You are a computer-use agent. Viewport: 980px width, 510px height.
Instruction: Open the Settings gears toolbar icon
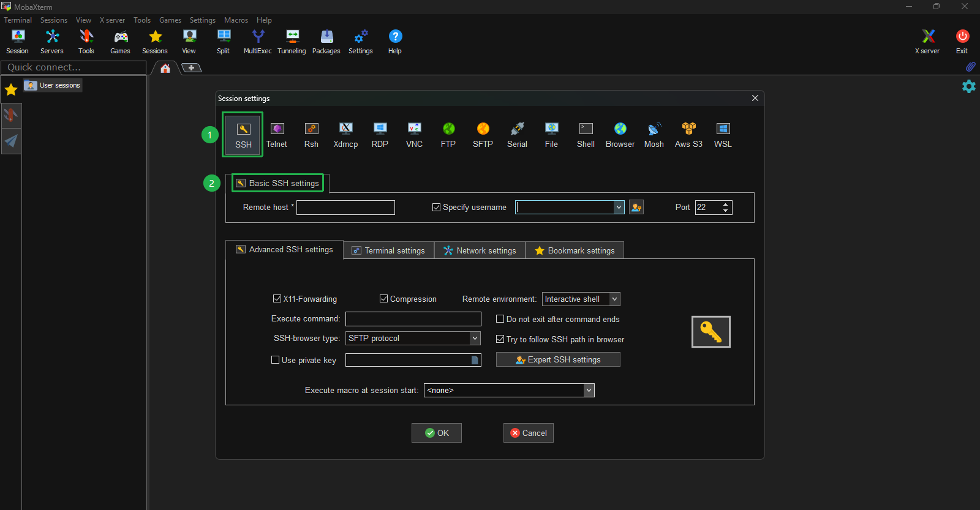(x=361, y=42)
